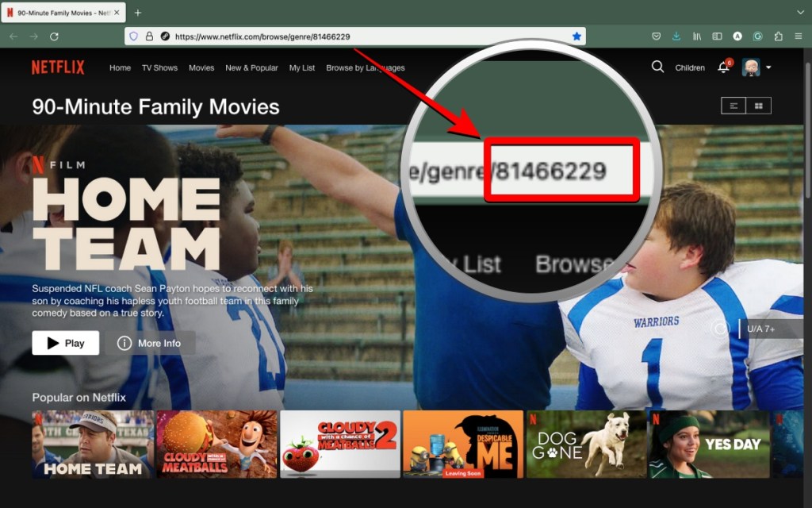Expand Browse by Languages options
812x508 pixels.
365,67
